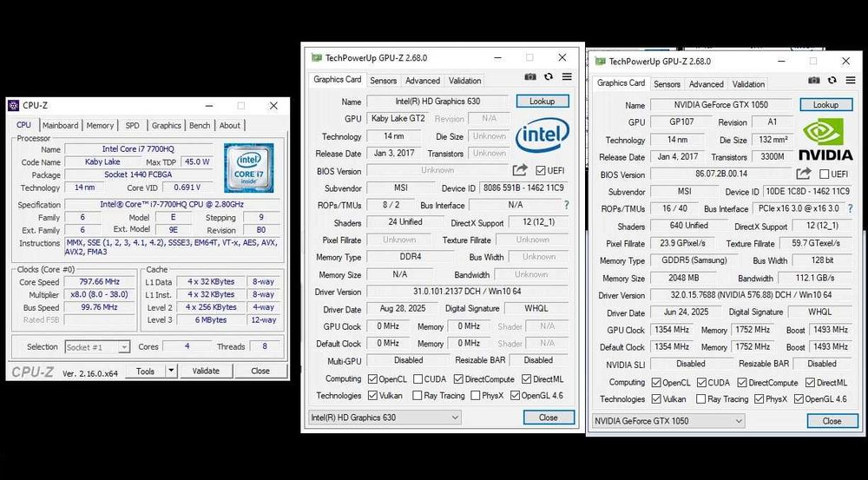Open SPD tab in CPU-Z
Image resolution: width=868 pixels, height=480 pixels.
132,126
